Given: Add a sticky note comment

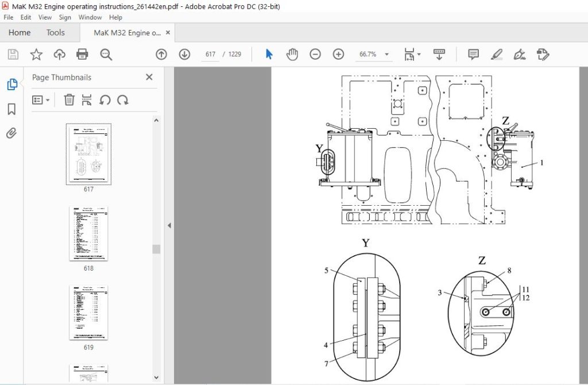Looking at the screenshot, I should point(474,55).
